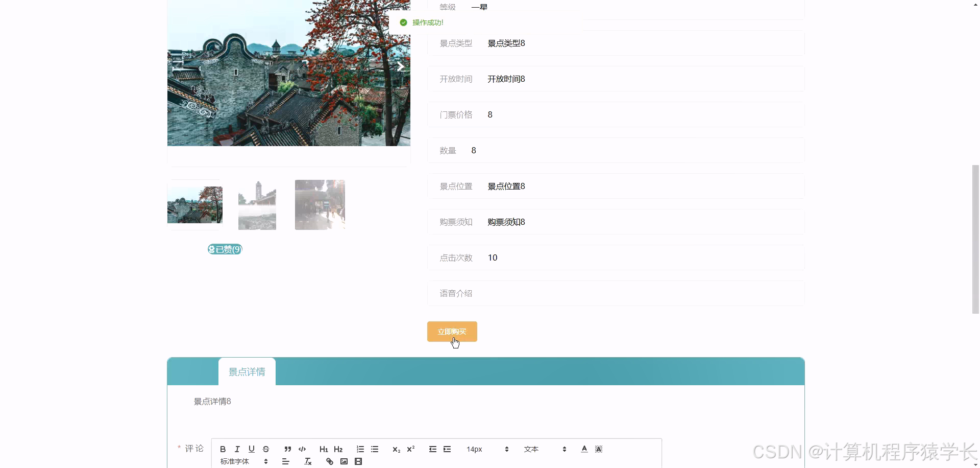Viewport: 980px width, 468px height.
Task: Open the text color picker
Action: tap(584, 449)
